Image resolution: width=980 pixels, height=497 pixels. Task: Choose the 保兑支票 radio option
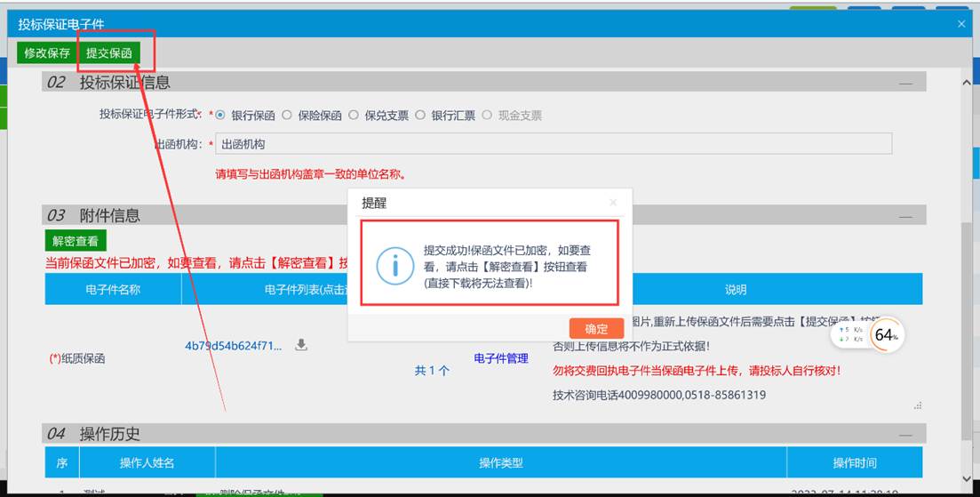pyautogui.click(x=354, y=115)
